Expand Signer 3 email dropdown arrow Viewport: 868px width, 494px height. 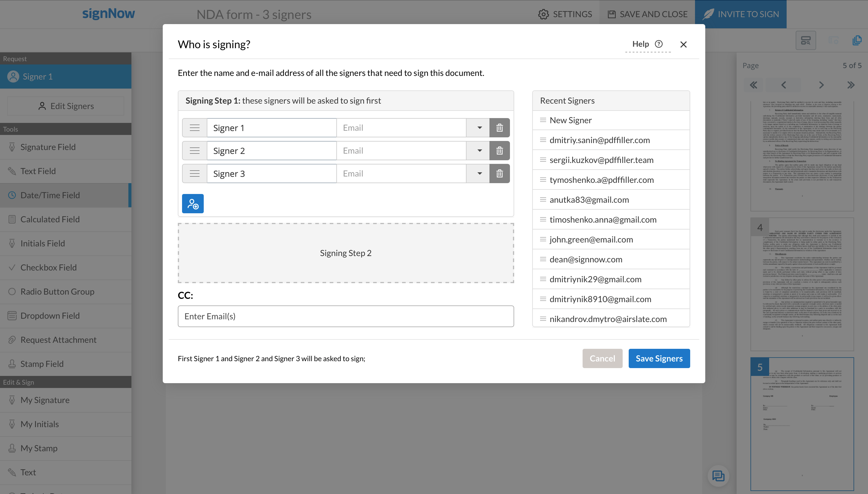point(479,174)
